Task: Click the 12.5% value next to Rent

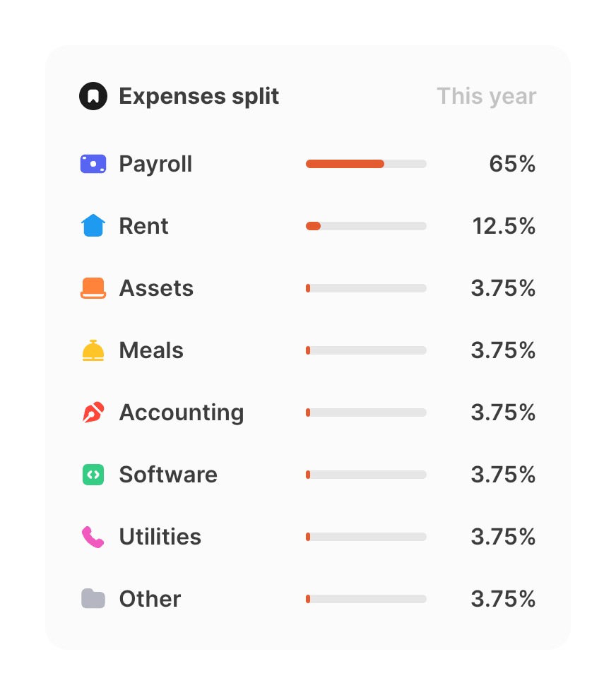Action: pyautogui.click(x=504, y=225)
